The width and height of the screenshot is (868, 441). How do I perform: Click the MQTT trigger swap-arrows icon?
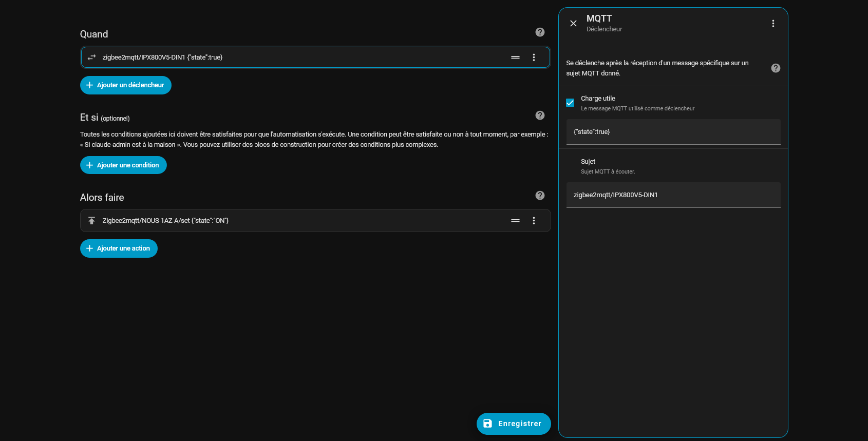[92, 57]
